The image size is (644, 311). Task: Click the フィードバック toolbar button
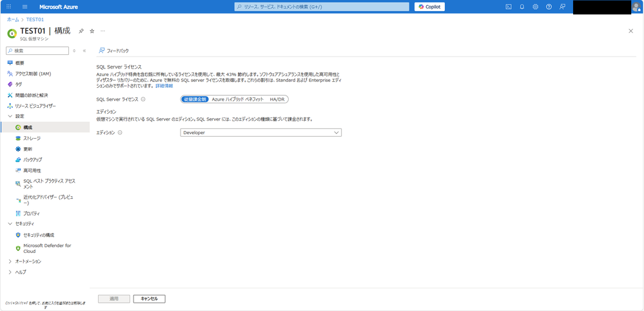pyautogui.click(x=113, y=50)
